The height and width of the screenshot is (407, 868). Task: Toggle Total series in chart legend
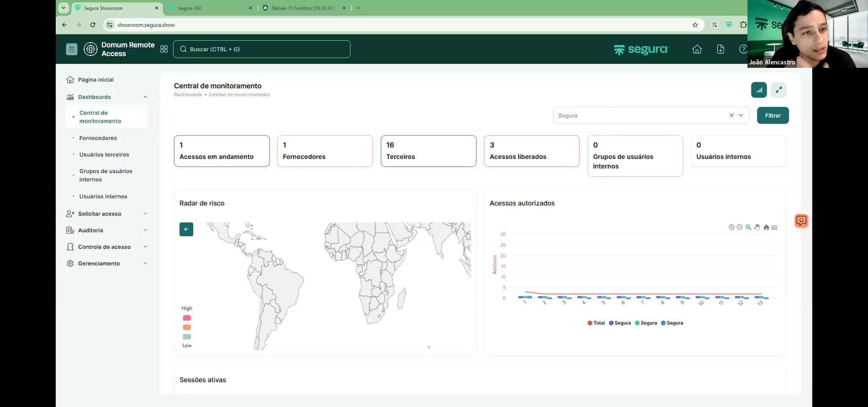pos(596,323)
